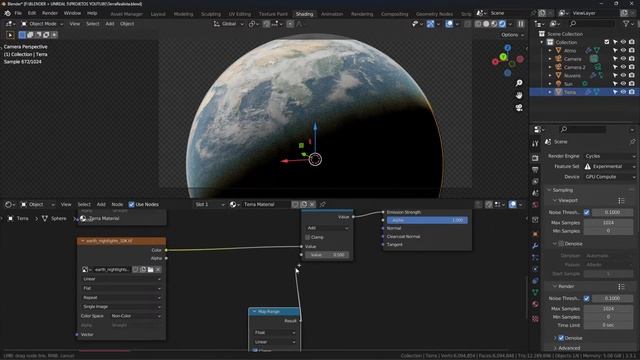Open Slot 1 material slot dropdown

(210, 204)
